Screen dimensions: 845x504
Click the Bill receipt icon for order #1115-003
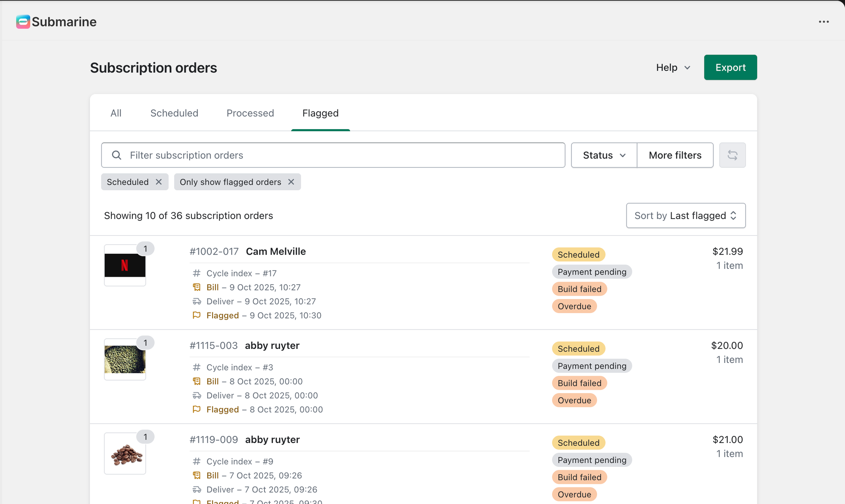tap(197, 382)
